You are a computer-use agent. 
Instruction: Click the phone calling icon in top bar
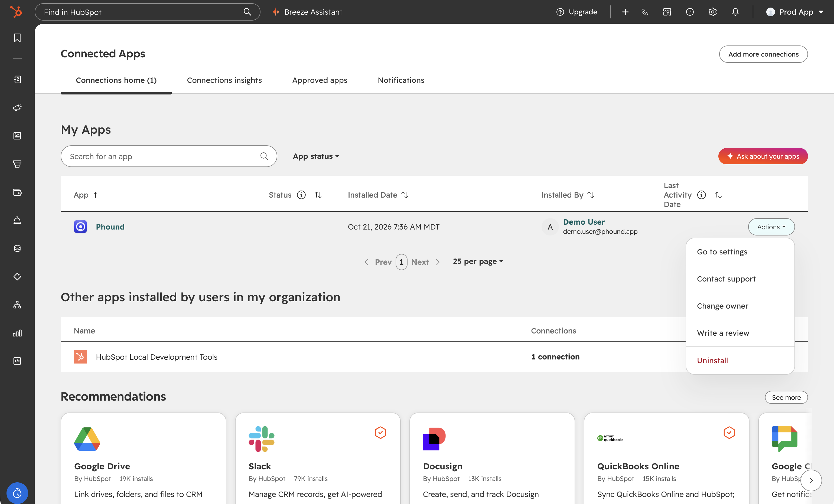tap(645, 12)
